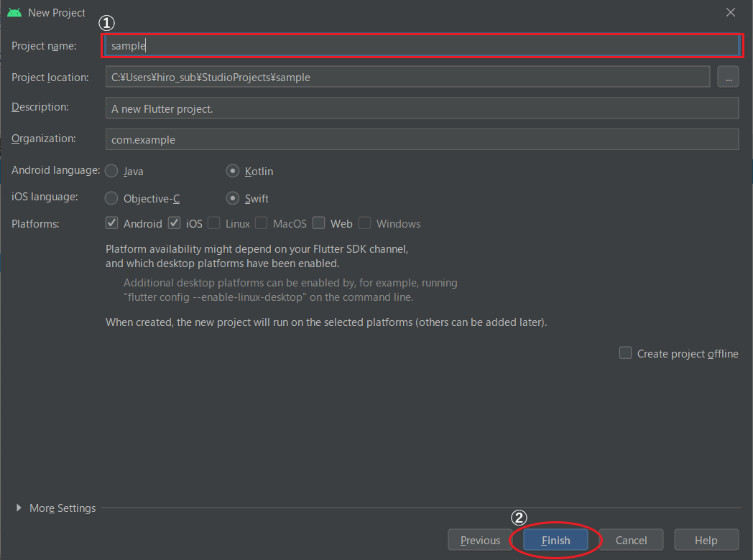753x560 pixels.
Task: Expand the More Settings section
Action: point(19,508)
